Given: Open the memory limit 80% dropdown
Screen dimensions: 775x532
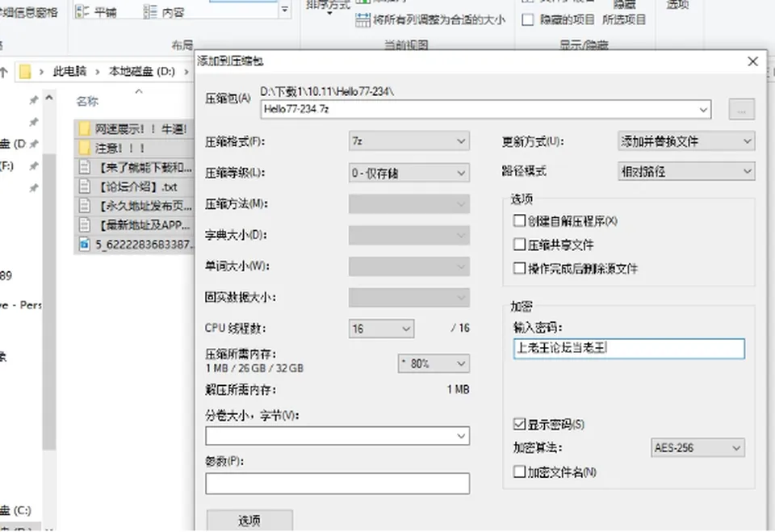Looking at the screenshot, I should pos(434,364).
